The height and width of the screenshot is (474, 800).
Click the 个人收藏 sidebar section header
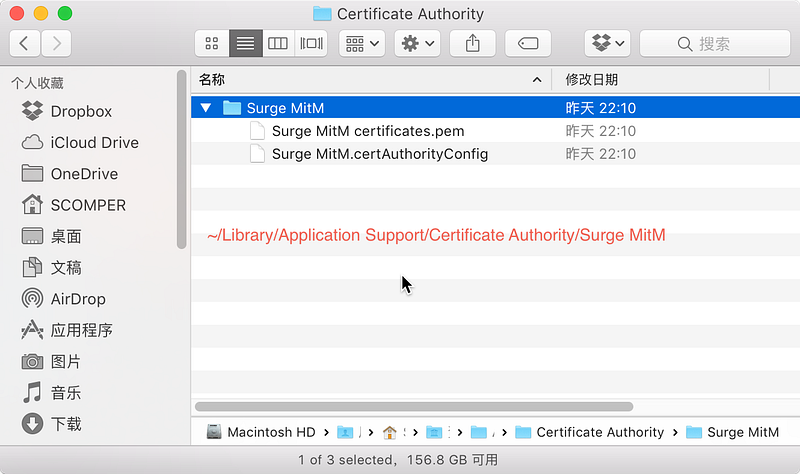click(37, 83)
